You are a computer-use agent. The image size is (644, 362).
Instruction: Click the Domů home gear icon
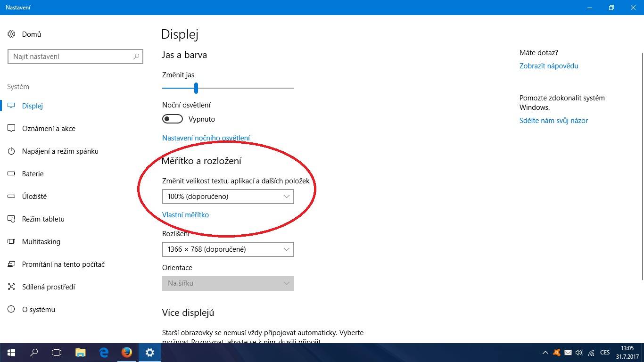(12, 34)
